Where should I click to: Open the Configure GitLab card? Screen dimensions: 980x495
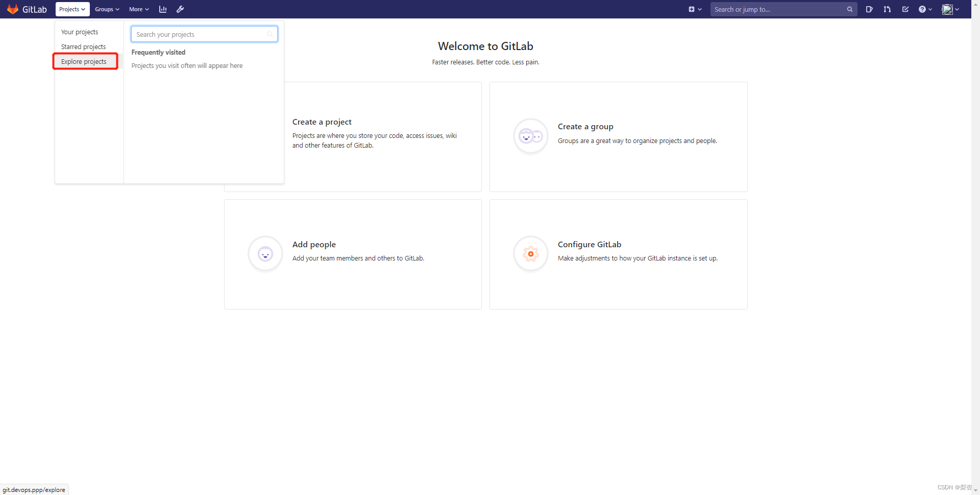618,254
